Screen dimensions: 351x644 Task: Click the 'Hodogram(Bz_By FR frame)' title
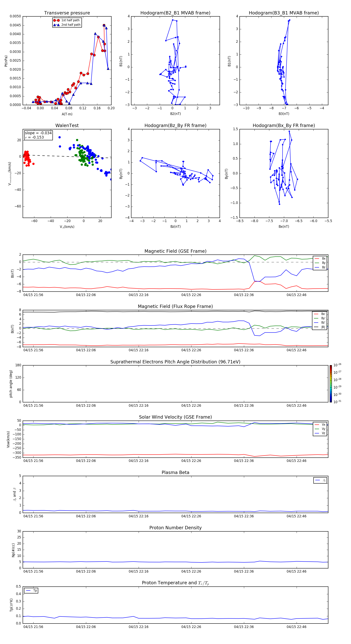175,125
